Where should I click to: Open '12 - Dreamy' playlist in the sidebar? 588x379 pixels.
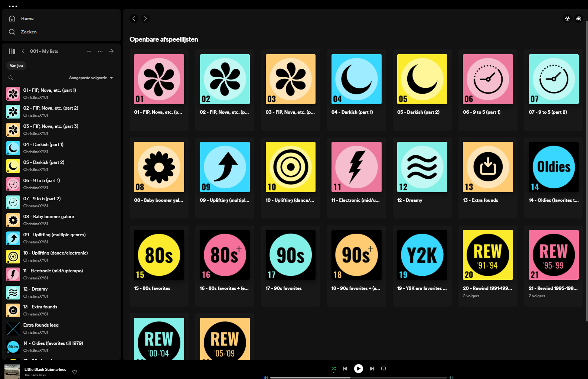[35, 289]
